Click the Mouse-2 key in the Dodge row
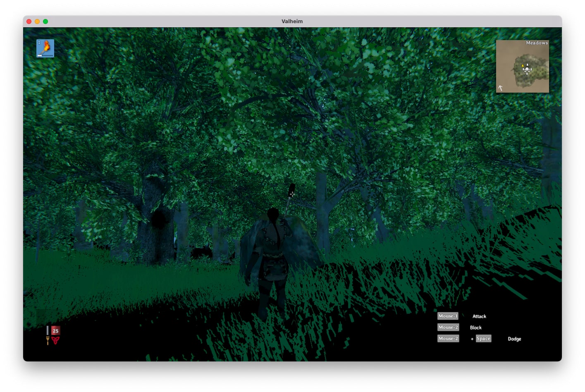Image resolution: width=585 pixels, height=392 pixels. pos(448,338)
